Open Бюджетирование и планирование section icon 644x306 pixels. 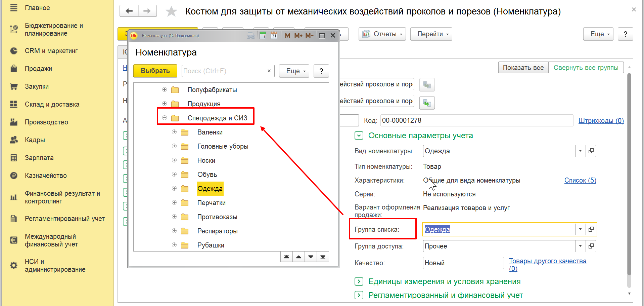tap(14, 30)
